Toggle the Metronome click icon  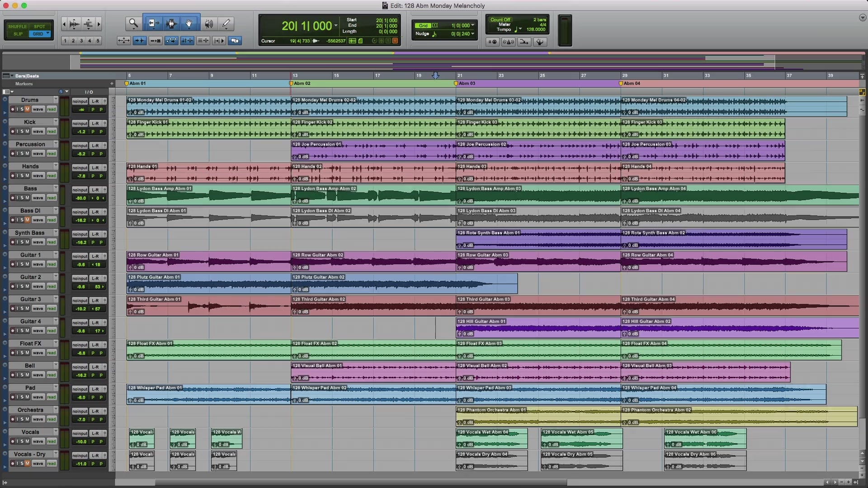pos(508,42)
